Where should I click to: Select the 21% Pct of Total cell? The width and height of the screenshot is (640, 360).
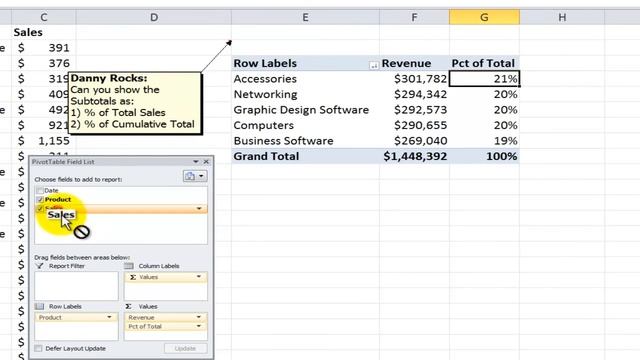coord(484,79)
